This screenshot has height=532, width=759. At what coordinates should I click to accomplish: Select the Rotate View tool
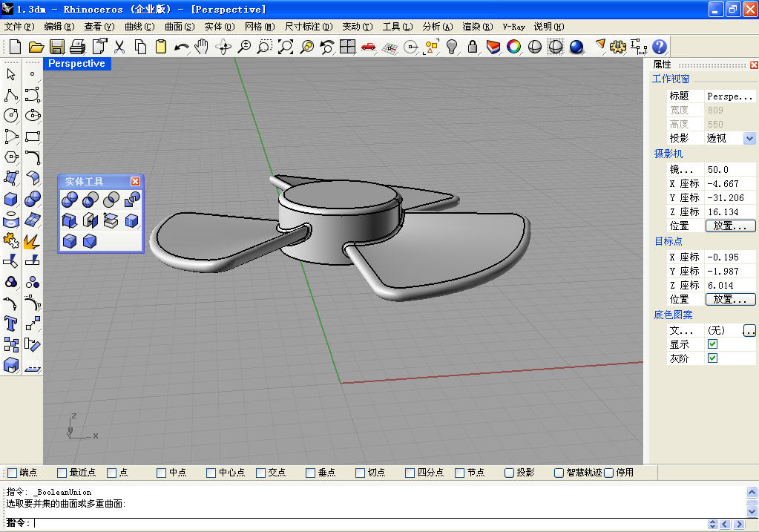[223, 47]
